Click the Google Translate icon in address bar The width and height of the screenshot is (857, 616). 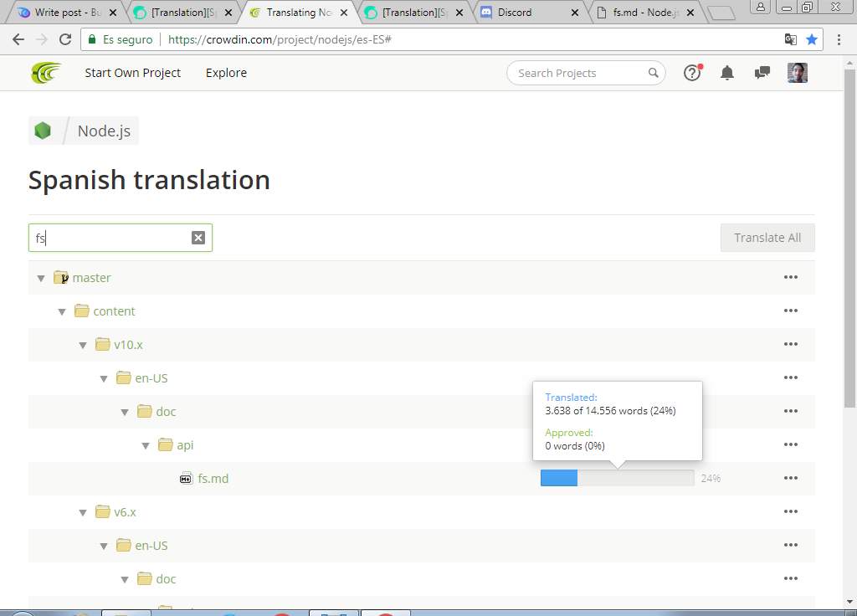[790, 39]
